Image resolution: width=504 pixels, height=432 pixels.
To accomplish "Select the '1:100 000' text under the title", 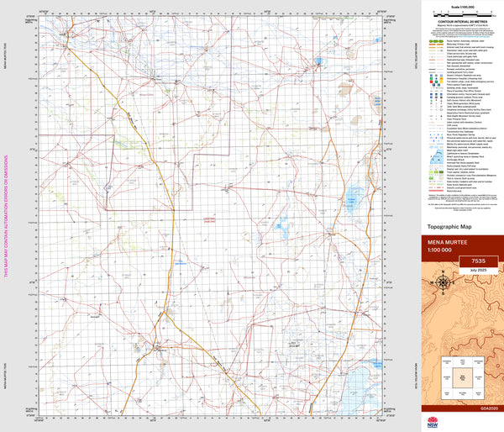I will pos(439,250).
